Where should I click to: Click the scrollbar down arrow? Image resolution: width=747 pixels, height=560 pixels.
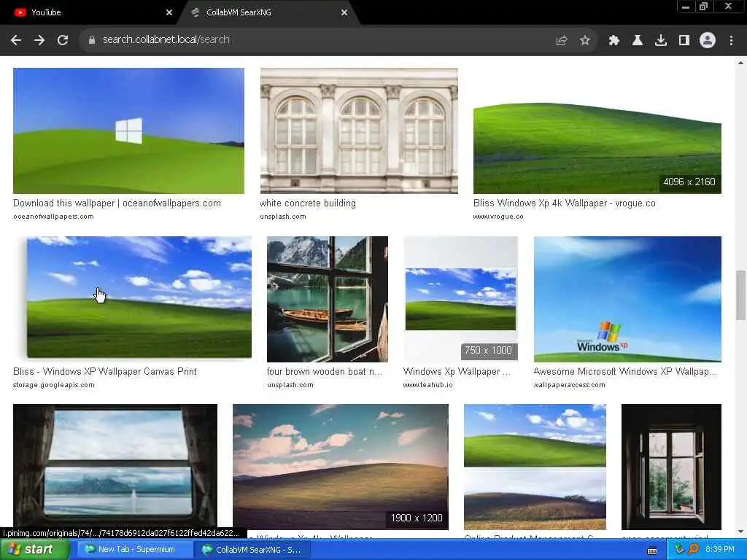[x=740, y=532]
